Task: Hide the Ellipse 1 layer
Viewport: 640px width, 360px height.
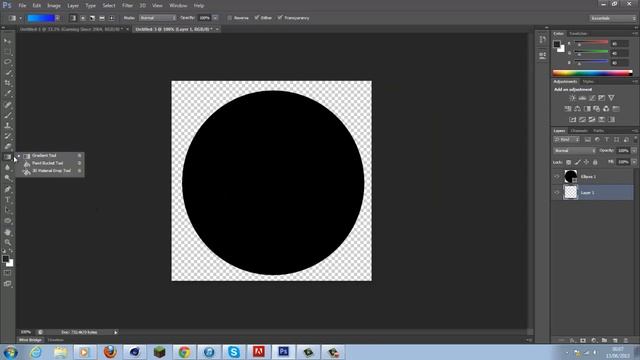Action: (556, 177)
